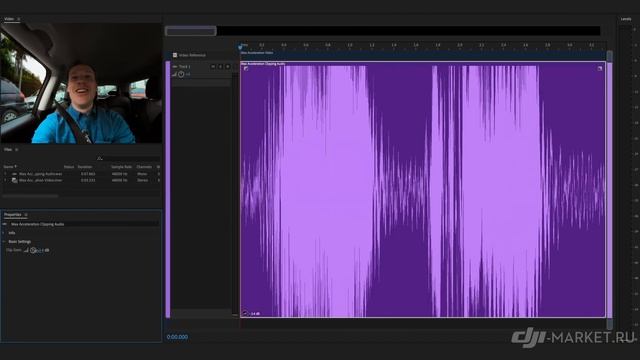Screen dimensions: 640x360
Task: Sort files by Name column header
Action: click(x=9, y=167)
